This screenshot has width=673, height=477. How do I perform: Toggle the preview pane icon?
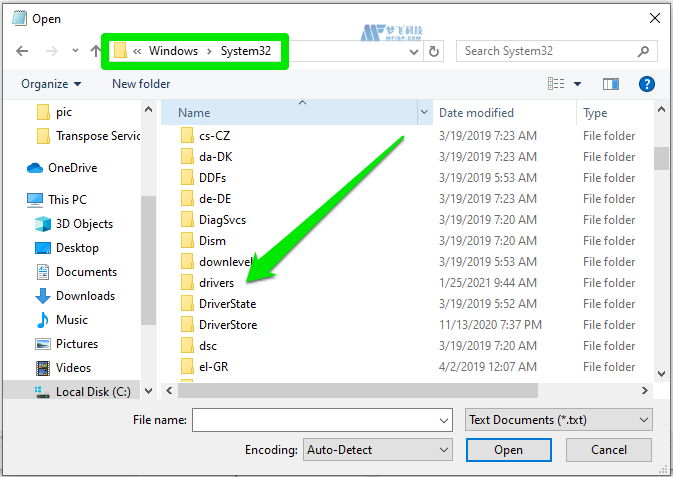tap(612, 84)
